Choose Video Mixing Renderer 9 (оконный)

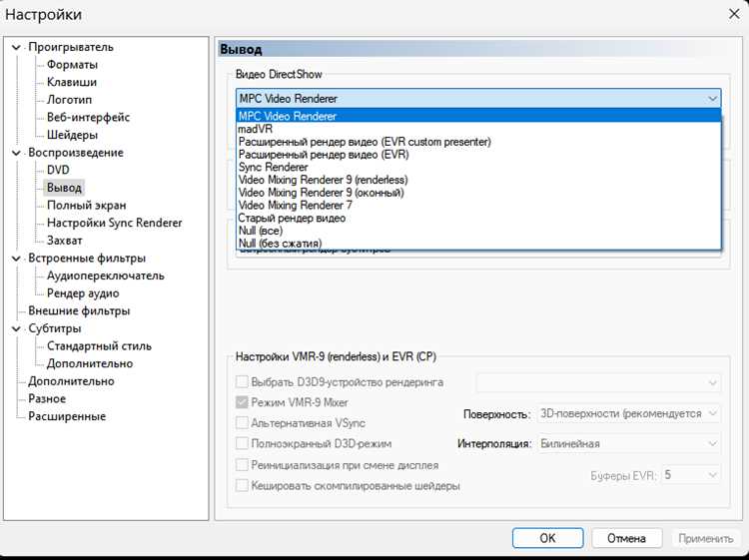pyautogui.click(x=478, y=193)
